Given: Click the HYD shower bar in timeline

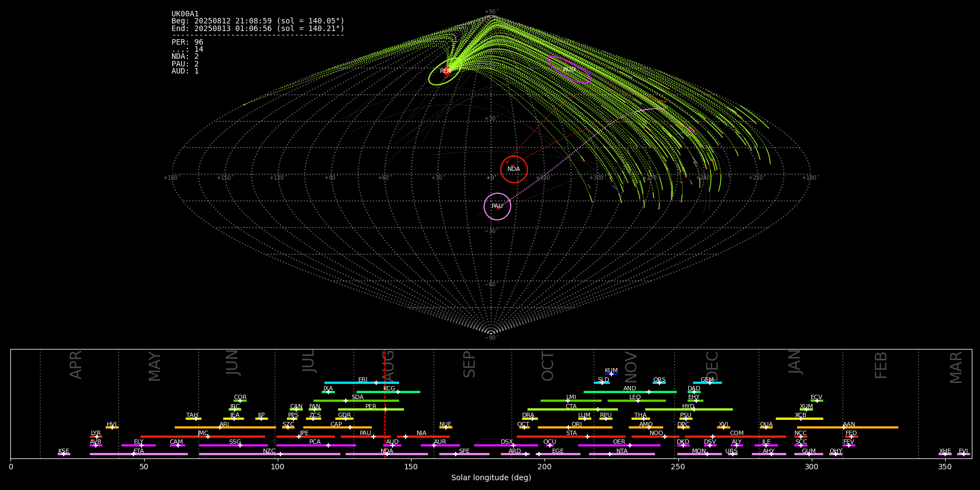Looking at the screenshot, I should (689, 409).
